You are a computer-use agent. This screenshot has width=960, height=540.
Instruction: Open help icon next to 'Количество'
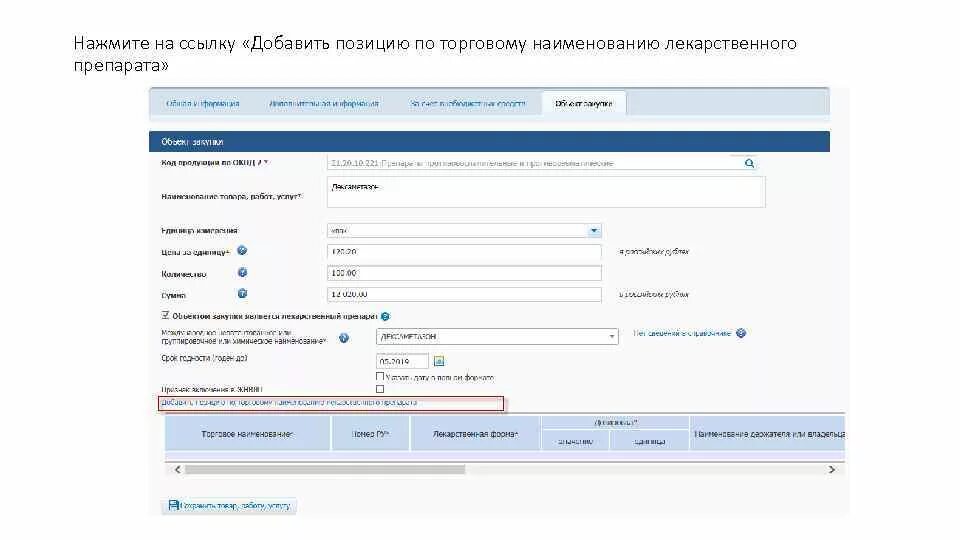tap(242, 272)
